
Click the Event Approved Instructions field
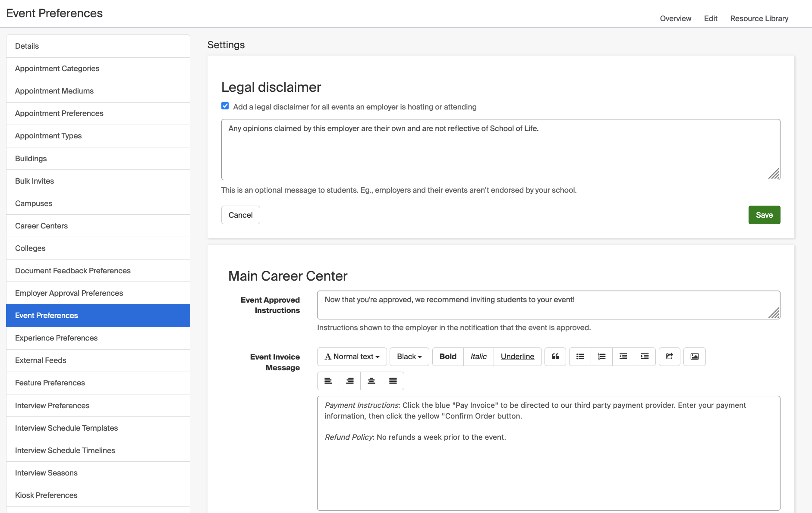549,305
